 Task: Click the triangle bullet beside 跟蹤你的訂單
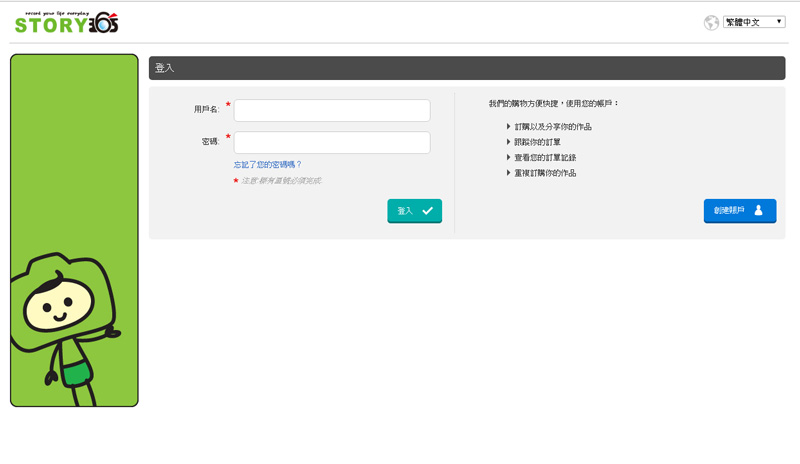pos(509,142)
